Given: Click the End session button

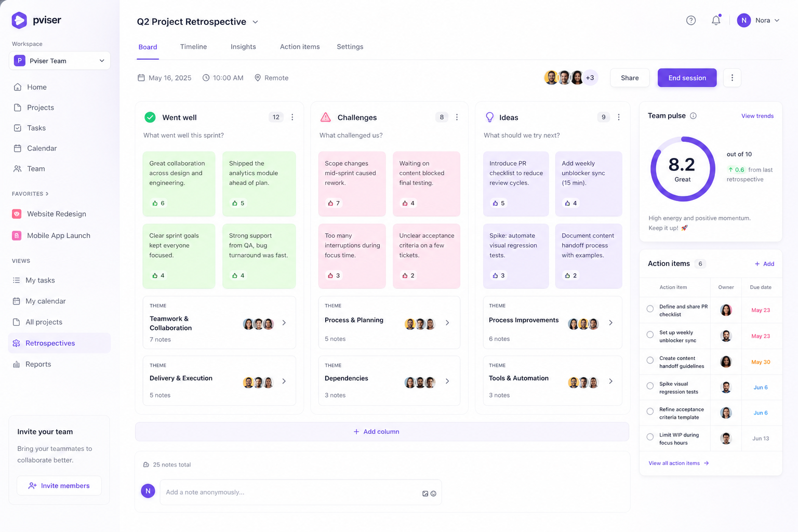Looking at the screenshot, I should pos(687,78).
